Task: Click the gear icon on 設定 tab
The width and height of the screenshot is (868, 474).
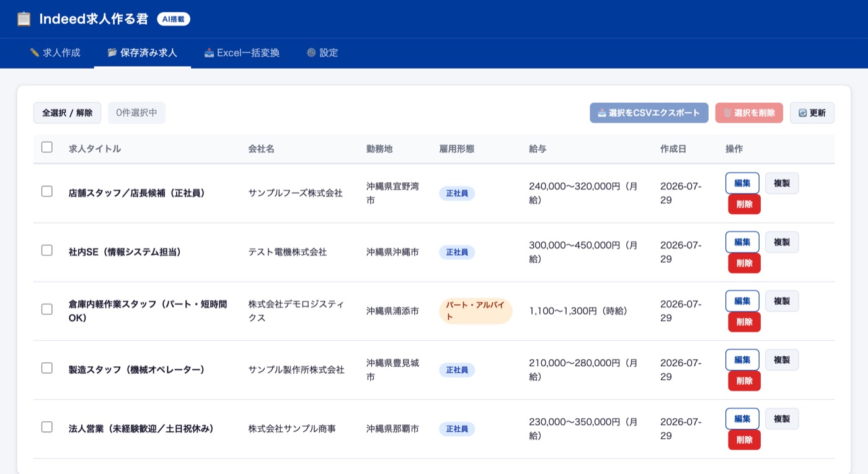Action: 311,53
